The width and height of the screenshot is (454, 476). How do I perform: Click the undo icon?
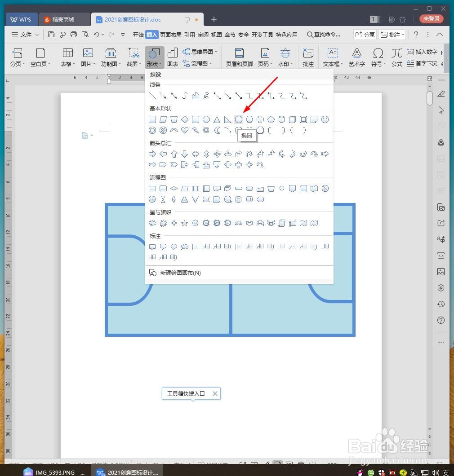click(x=96, y=35)
